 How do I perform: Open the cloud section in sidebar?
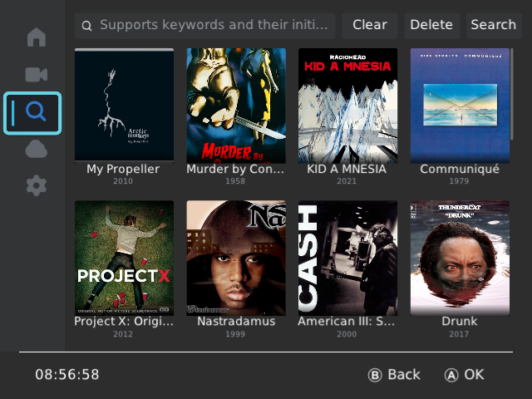tap(37, 150)
